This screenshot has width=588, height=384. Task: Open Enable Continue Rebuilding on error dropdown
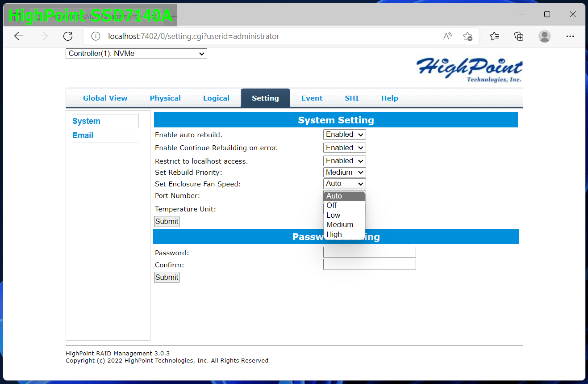(344, 148)
